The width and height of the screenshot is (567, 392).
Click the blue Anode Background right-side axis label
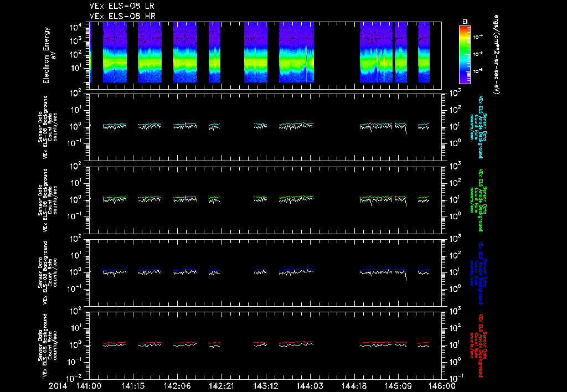(478, 272)
